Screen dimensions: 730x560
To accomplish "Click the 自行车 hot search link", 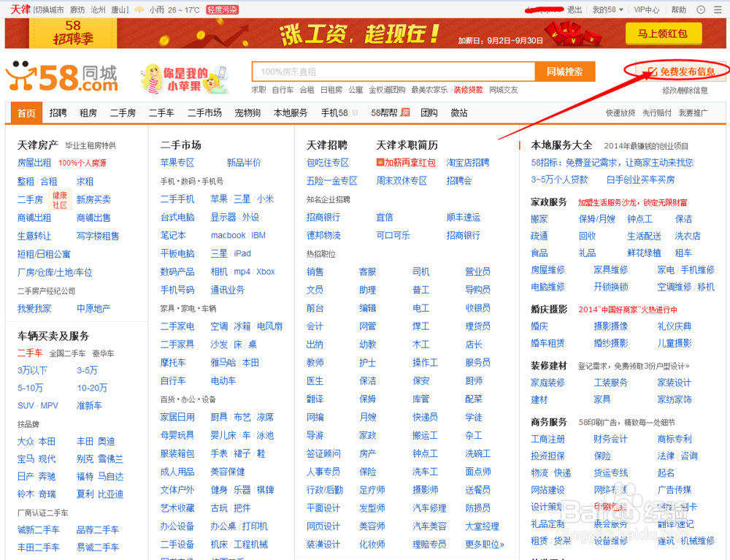I will [283, 90].
